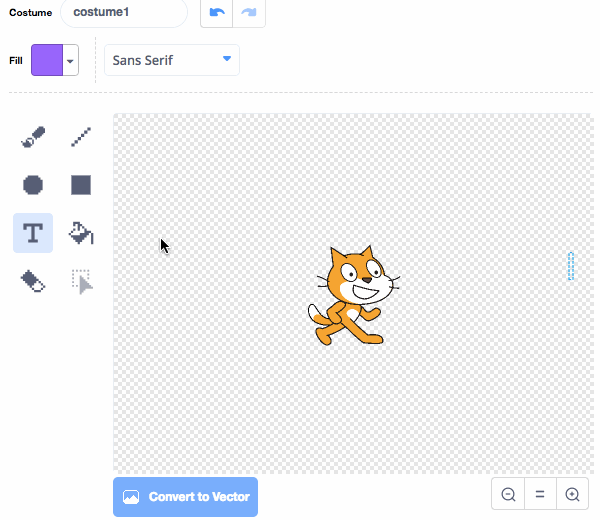The height and width of the screenshot is (520, 600).
Task: Edit the costume1 name field
Action: pos(124,13)
